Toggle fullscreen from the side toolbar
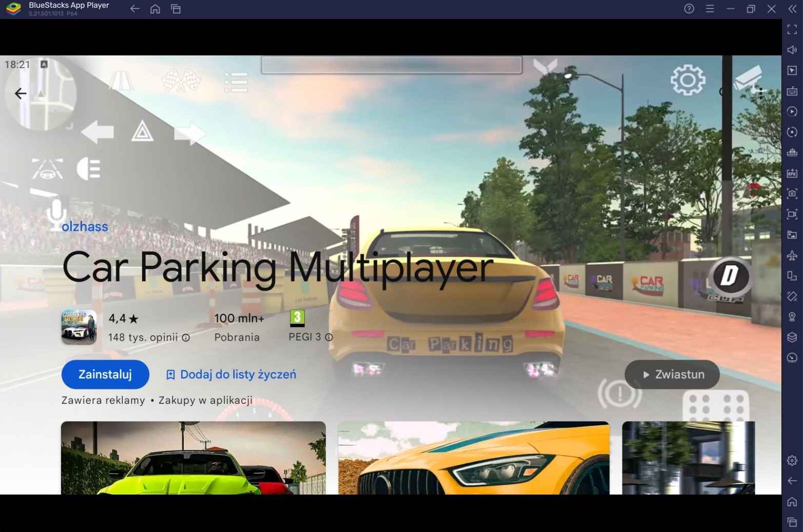 792,29
